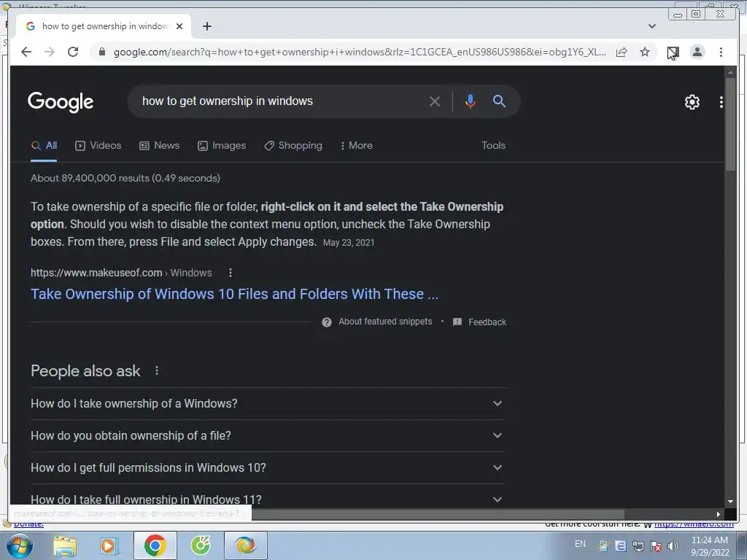Launch the media player taskbar icon
This screenshot has height=560, width=747.
(x=109, y=545)
